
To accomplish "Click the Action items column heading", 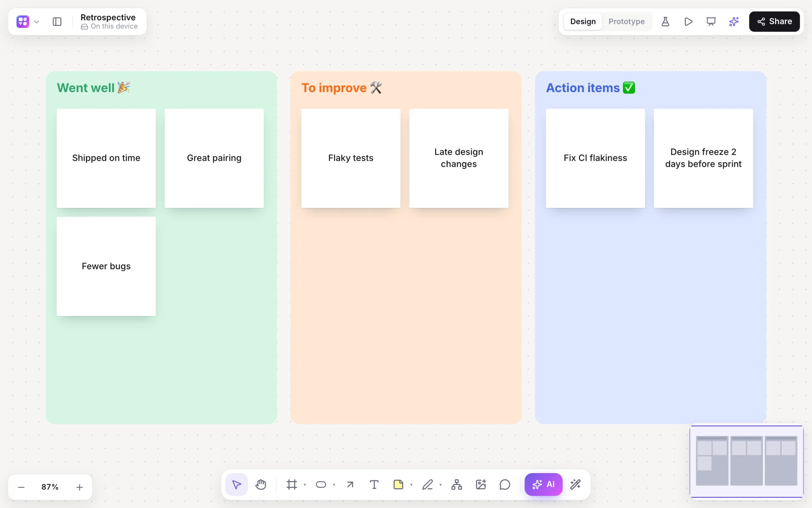I will tap(591, 88).
